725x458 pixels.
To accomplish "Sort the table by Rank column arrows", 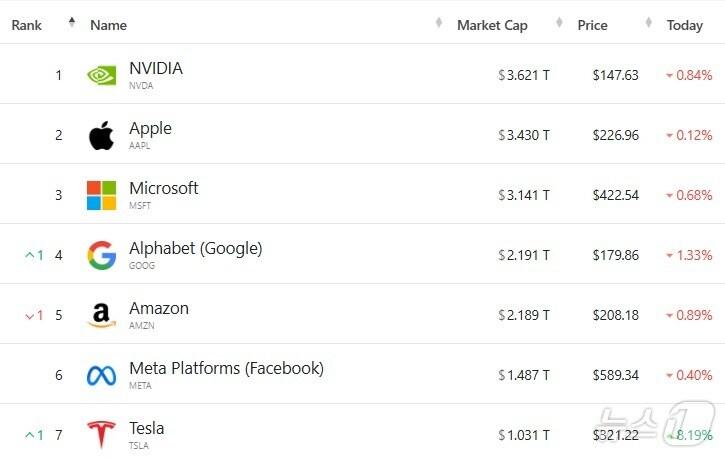I will (x=71, y=24).
